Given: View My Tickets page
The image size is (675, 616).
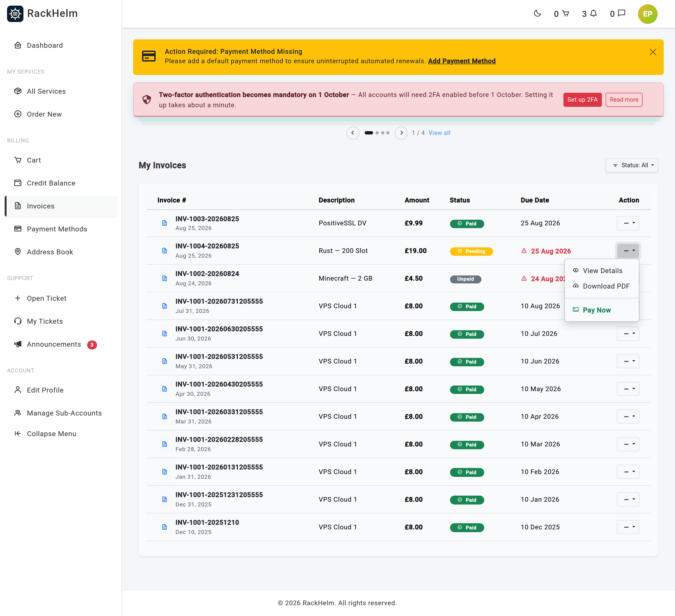Looking at the screenshot, I should pos(61,321).
